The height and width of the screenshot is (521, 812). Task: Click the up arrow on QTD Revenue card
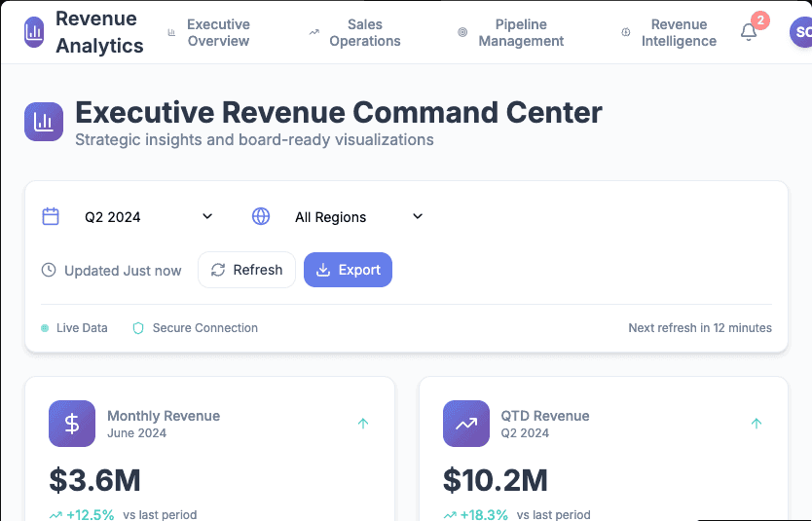[757, 424]
